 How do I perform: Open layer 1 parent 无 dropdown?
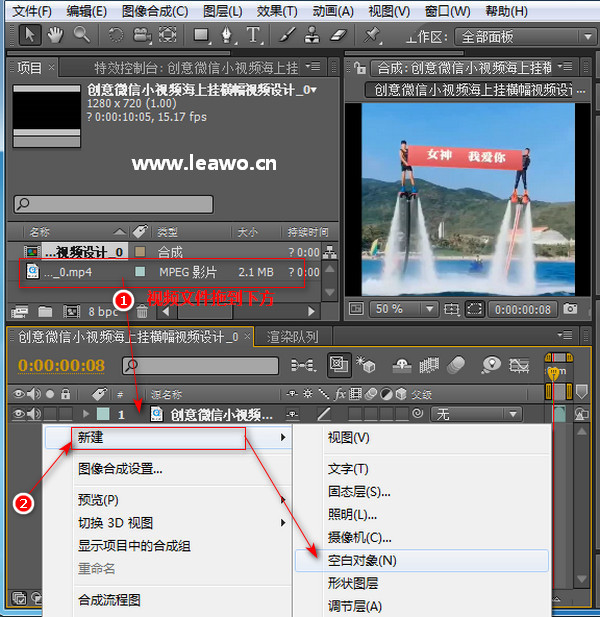coord(476,414)
